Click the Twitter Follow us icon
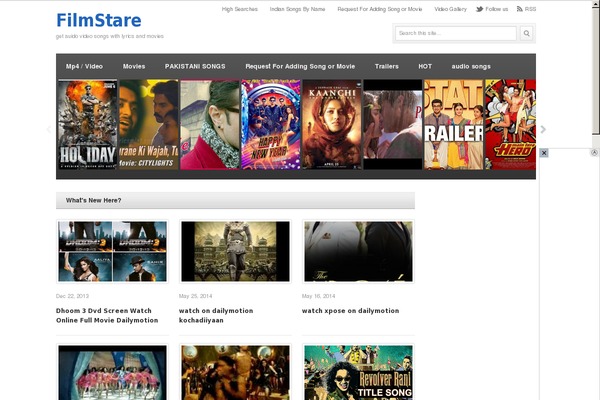The image size is (600, 400). [x=480, y=9]
